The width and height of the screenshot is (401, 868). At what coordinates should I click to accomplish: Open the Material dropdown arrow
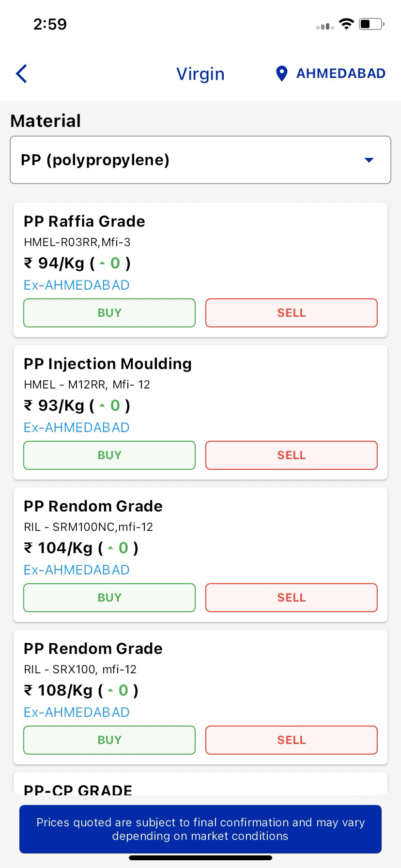[369, 160]
